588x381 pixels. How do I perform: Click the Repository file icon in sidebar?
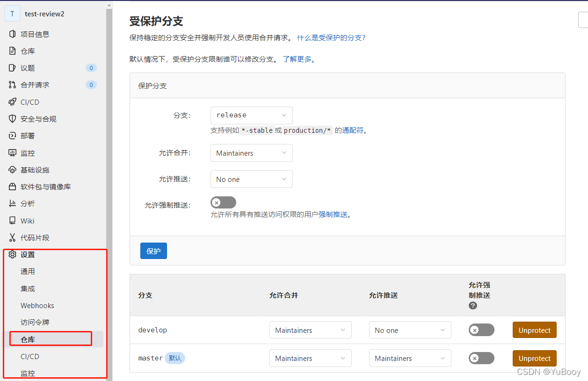tap(13, 51)
